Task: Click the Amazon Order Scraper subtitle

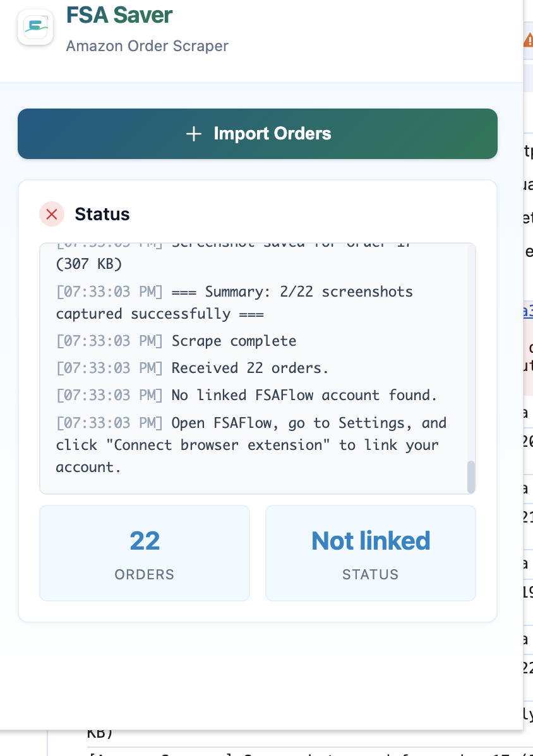Action: tap(147, 46)
